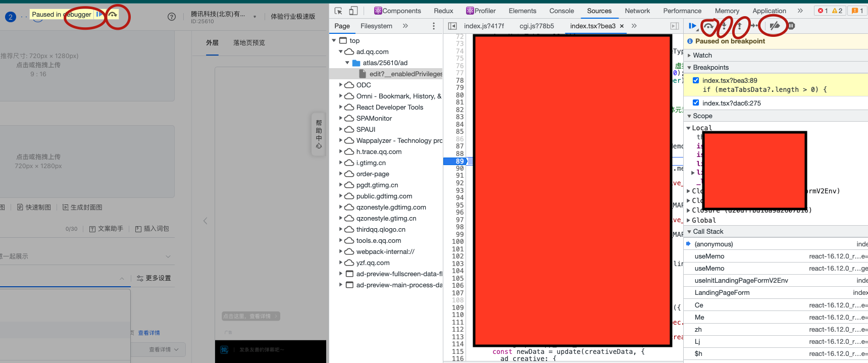Toggle pause on exceptions icon
Screen dimensions: 868x363
pos(791,26)
